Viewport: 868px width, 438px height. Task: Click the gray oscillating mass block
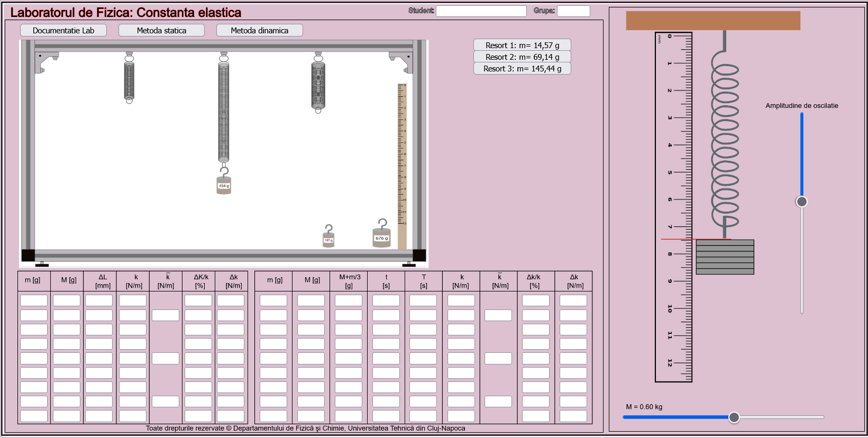coord(725,257)
